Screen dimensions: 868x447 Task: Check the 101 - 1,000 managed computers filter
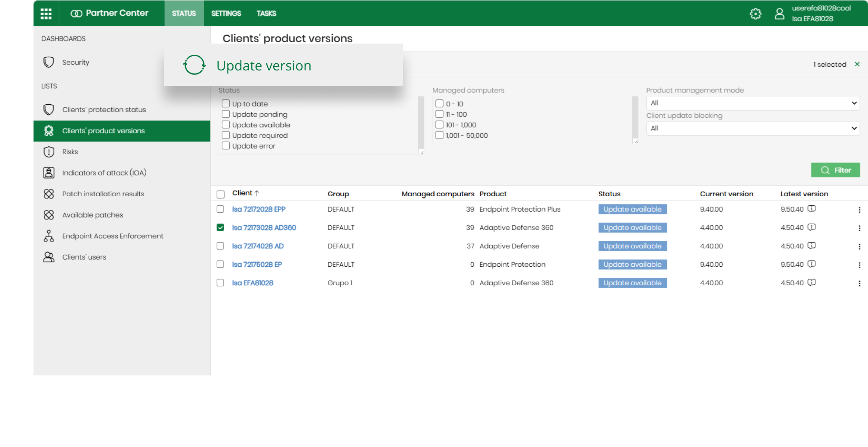(x=439, y=125)
